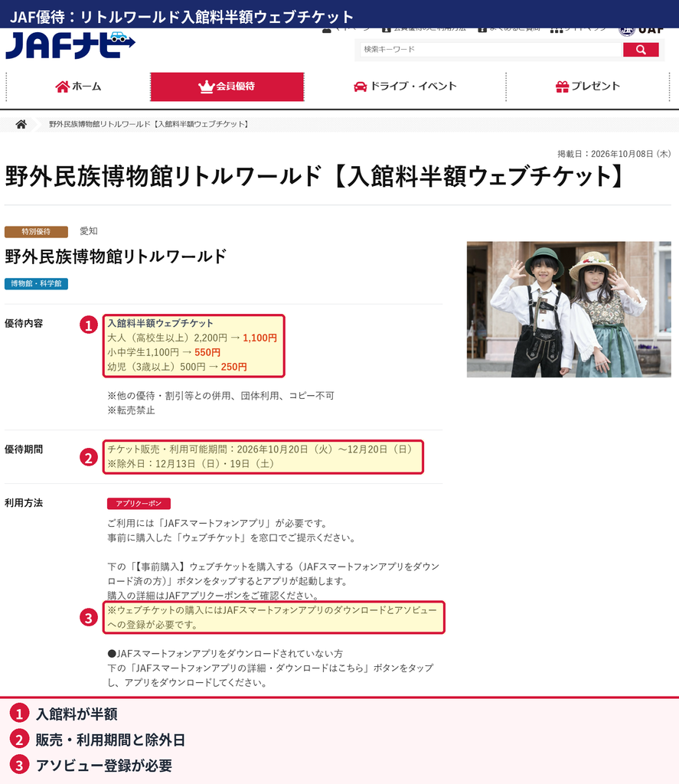679x784 pixels.
Task: Click the 掲載日:2026年10月08日 date text
Action: coord(614,154)
